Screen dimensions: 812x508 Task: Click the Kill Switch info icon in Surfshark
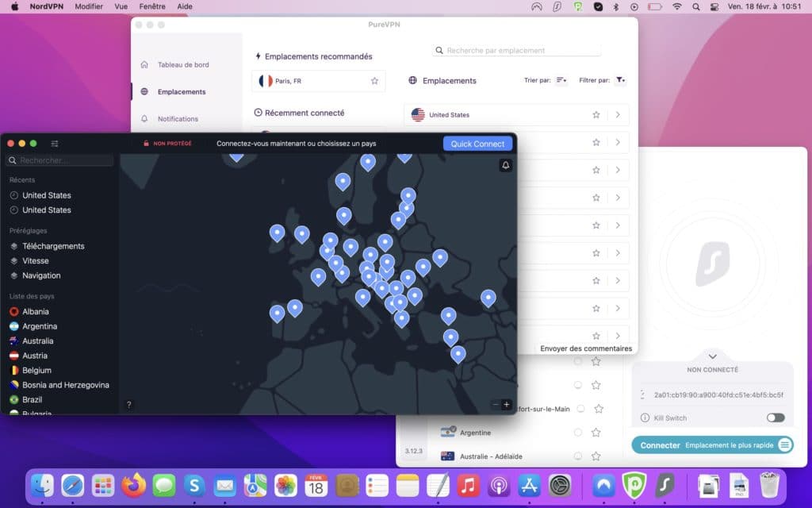pos(645,418)
